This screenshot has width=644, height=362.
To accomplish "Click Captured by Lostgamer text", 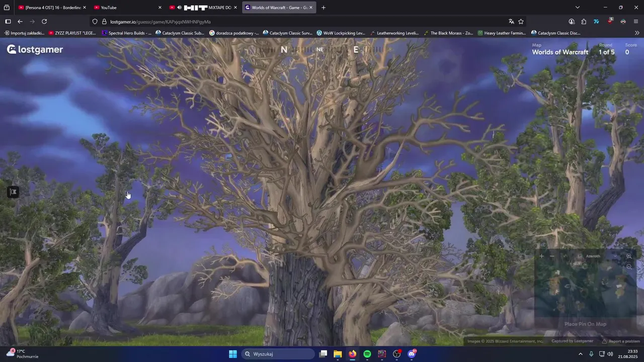I will (x=572, y=341).
